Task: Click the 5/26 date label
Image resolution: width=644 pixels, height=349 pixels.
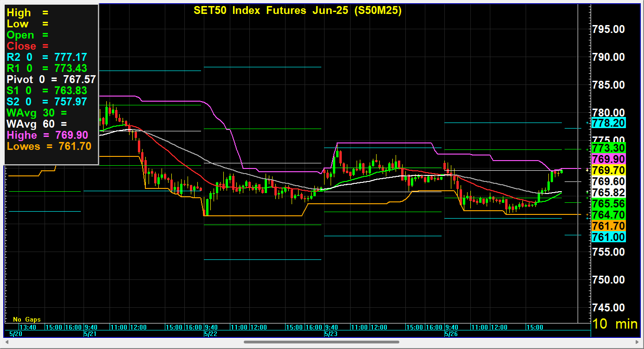Action: 451,334
